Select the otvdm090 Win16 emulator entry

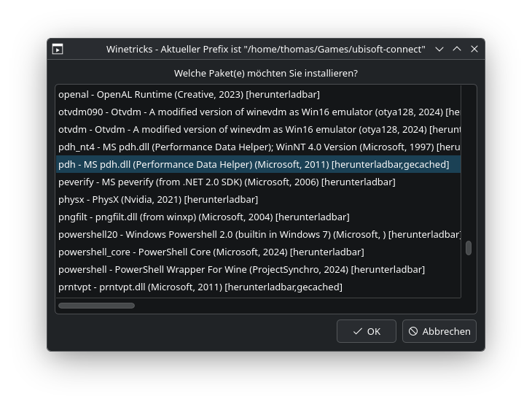coord(258,112)
